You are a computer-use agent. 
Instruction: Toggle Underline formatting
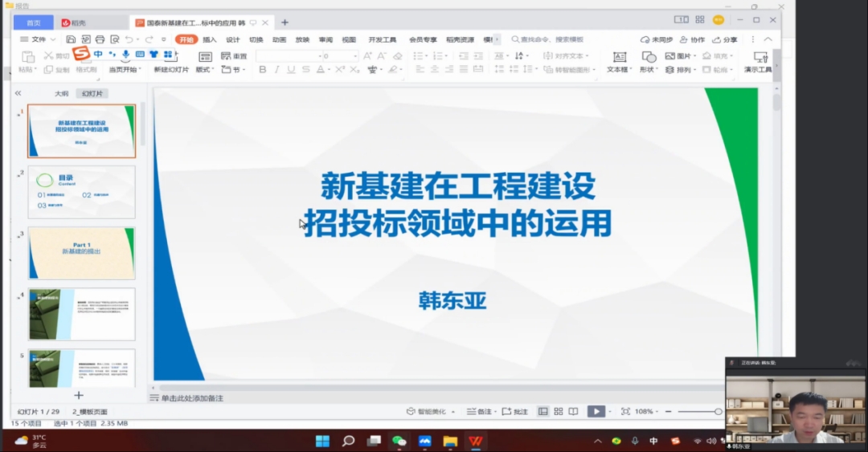(291, 70)
